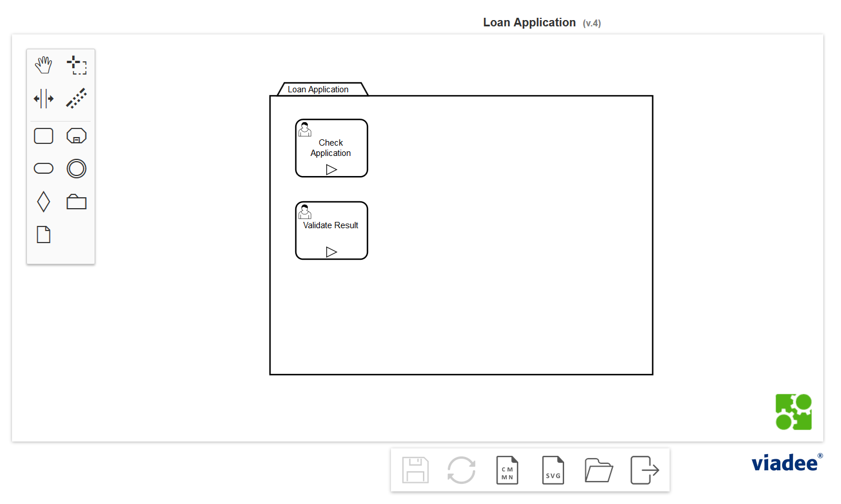
Task: Click the save diagram icon
Action: 416,470
